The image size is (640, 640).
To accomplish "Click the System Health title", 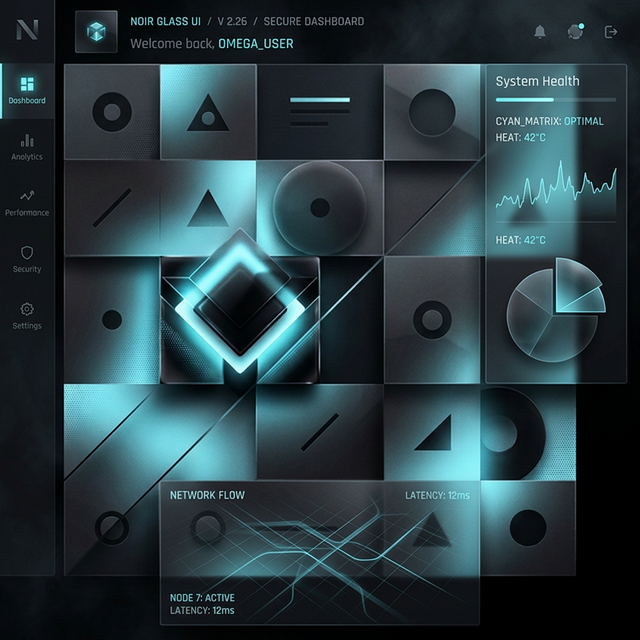I will coord(537,81).
